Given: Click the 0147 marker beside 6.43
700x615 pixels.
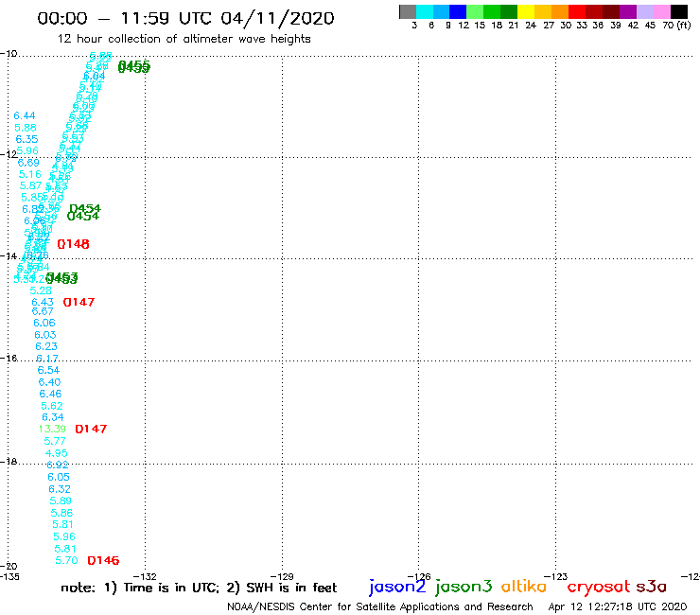Looking at the screenshot, I should click(79, 302).
